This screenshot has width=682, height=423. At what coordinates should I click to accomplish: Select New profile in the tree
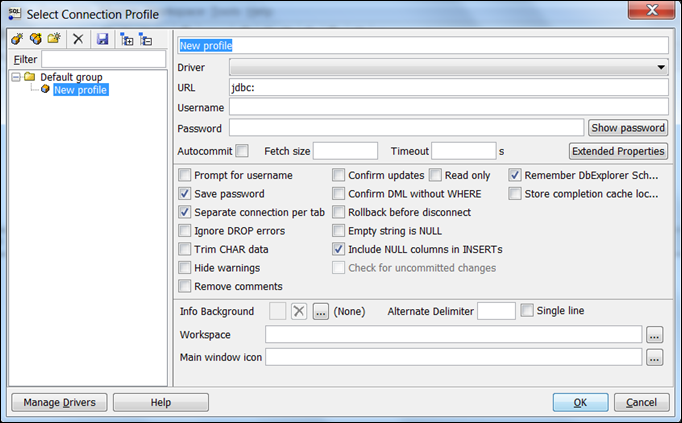80,90
